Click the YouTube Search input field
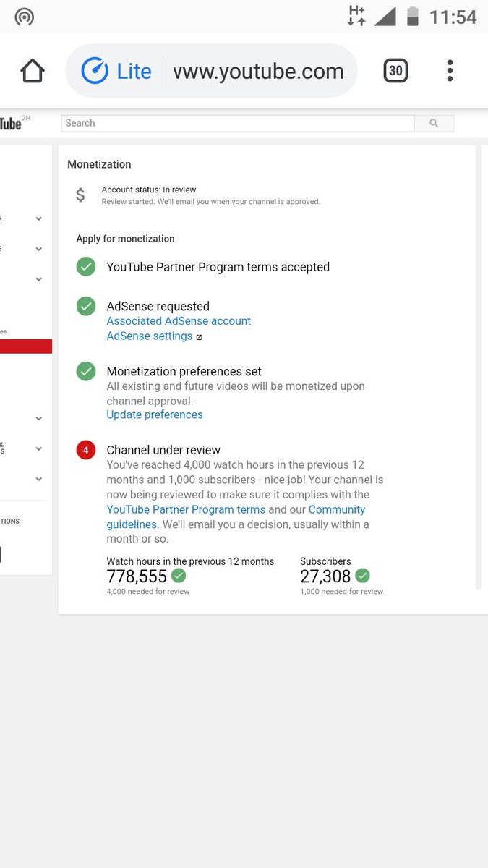Image resolution: width=488 pixels, height=868 pixels. 238,123
